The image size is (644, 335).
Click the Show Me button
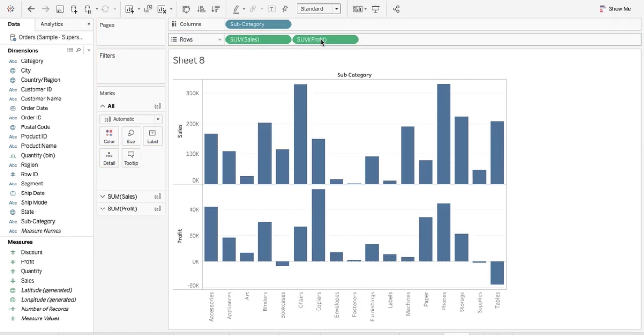click(615, 8)
